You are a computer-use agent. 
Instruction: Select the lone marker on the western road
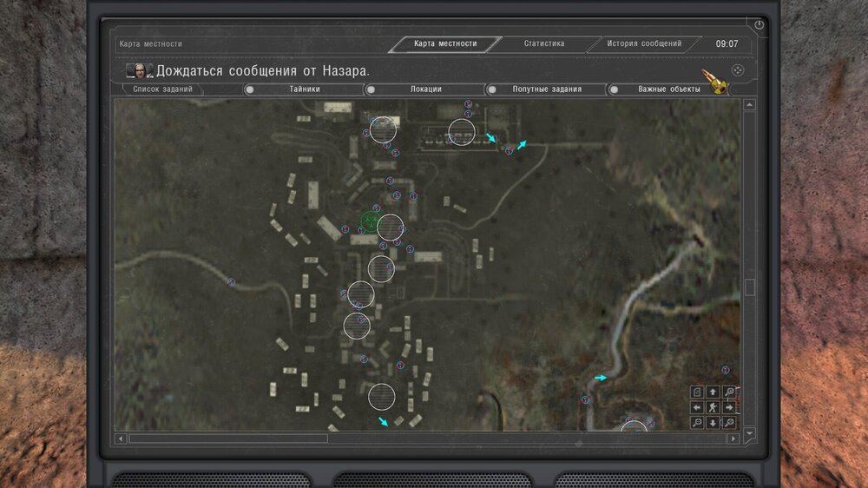231,282
